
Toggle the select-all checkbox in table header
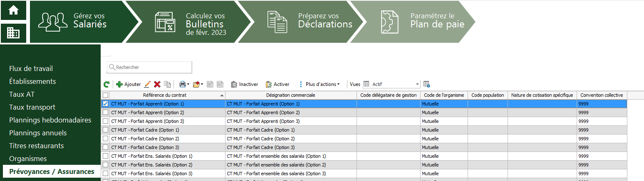pos(106,95)
